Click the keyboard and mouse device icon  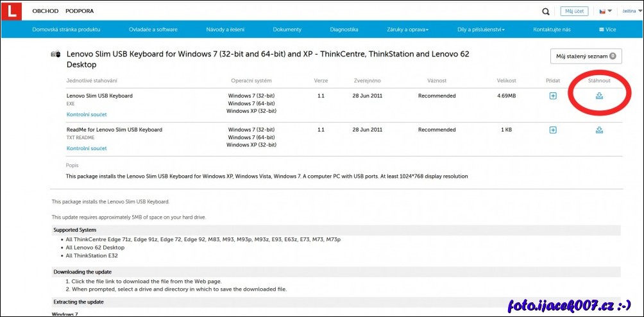click(x=56, y=55)
